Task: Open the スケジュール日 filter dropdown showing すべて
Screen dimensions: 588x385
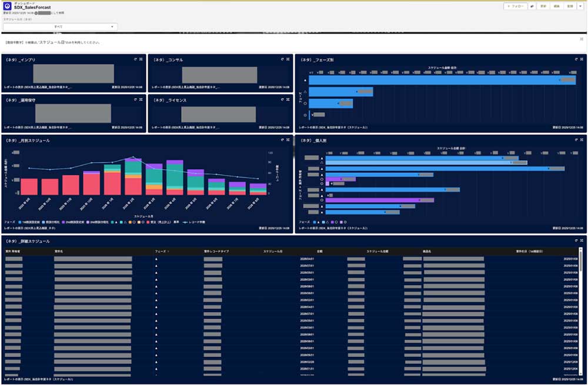Action: click(60, 26)
